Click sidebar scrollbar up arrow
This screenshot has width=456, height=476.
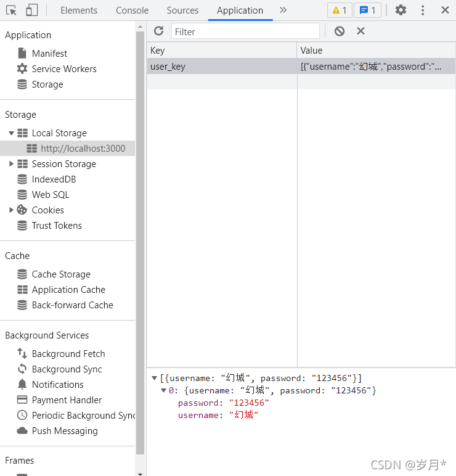pos(140,27)
